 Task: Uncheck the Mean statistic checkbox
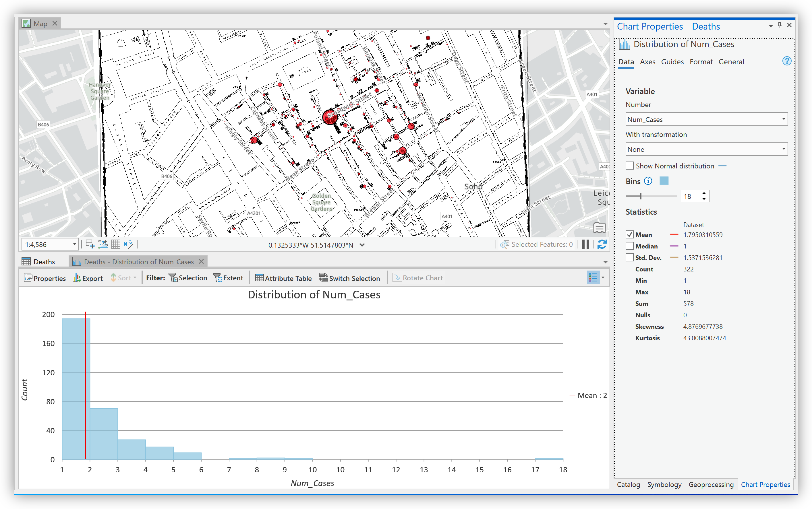tap(629, 235)
